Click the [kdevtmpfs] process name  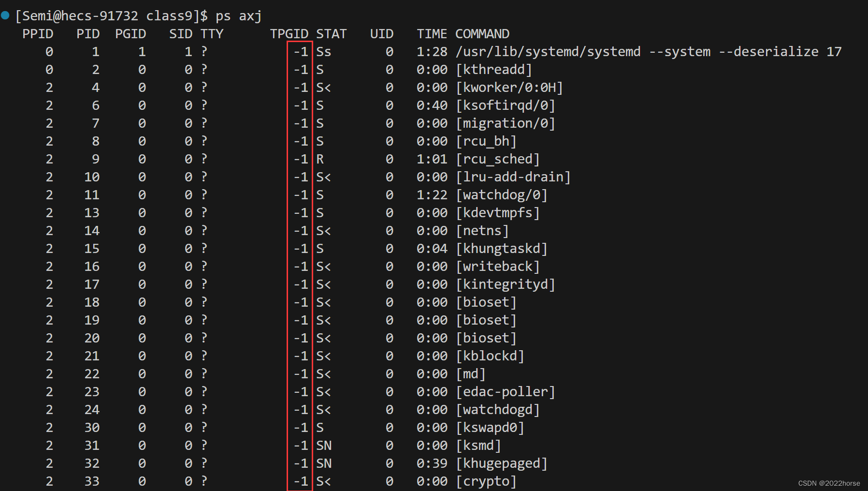pyautogui.click(x=498, y=213)
